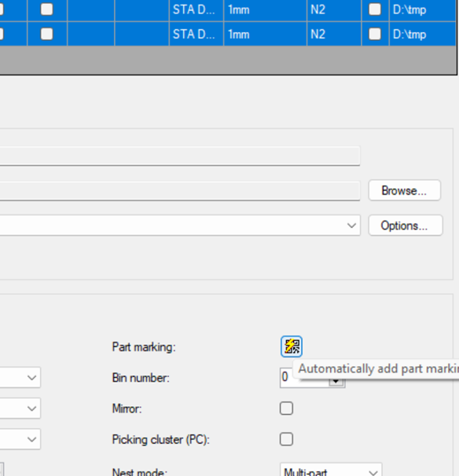Click the first row D:\tmp cell
The width and height of the screenshot is (459, 476).
pyautogui.click(x=423, y=9)
